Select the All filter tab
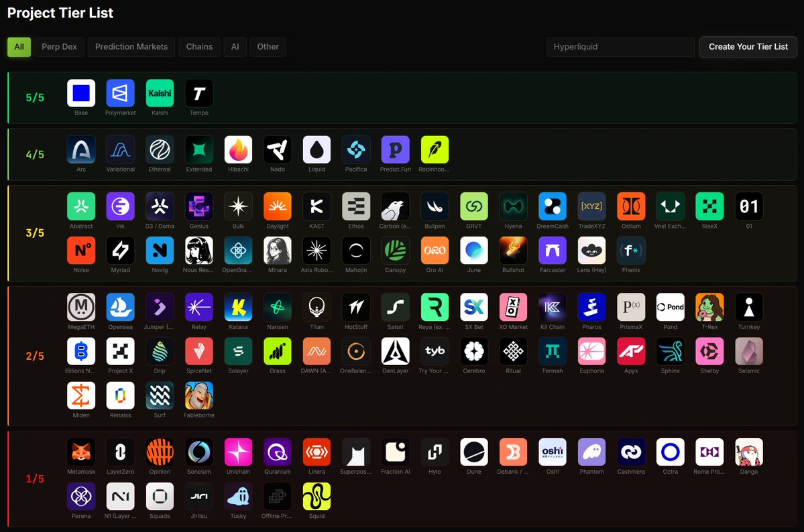The height and width of the screenshot is (532, 804). (x=19, y=47)
